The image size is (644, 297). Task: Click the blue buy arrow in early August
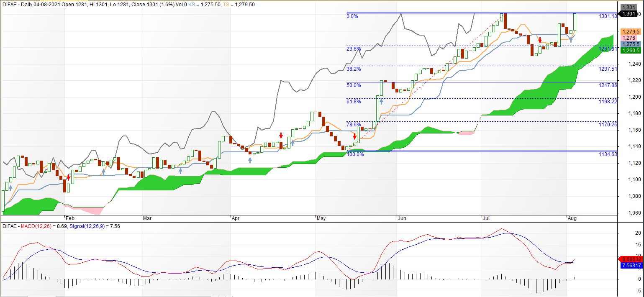pyautogui.click(x=570, y=40)
